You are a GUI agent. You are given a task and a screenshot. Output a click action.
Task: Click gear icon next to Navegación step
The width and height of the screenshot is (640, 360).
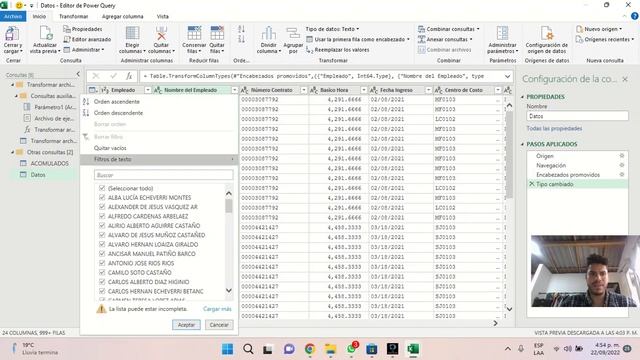tap(622, 165)
